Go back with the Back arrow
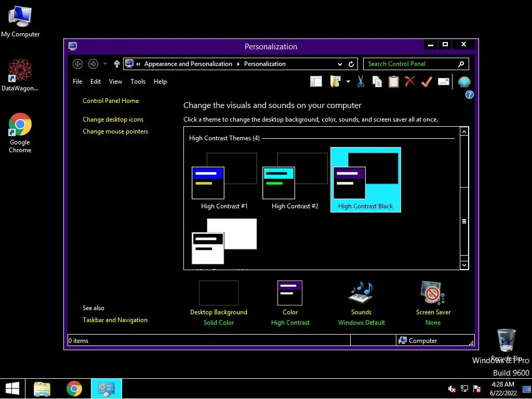The width and height of the screenshot is (532, 399). coord(78,64)
